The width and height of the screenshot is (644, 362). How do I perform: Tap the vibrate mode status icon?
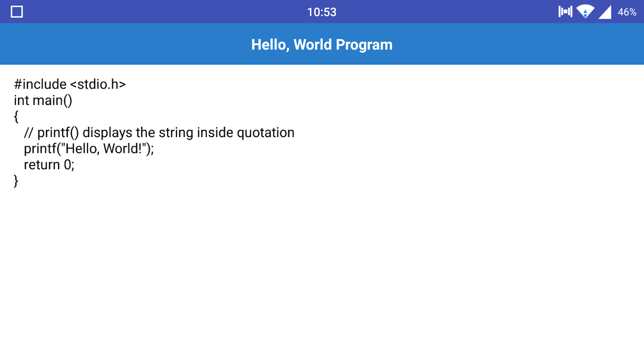tap(565, 12)
